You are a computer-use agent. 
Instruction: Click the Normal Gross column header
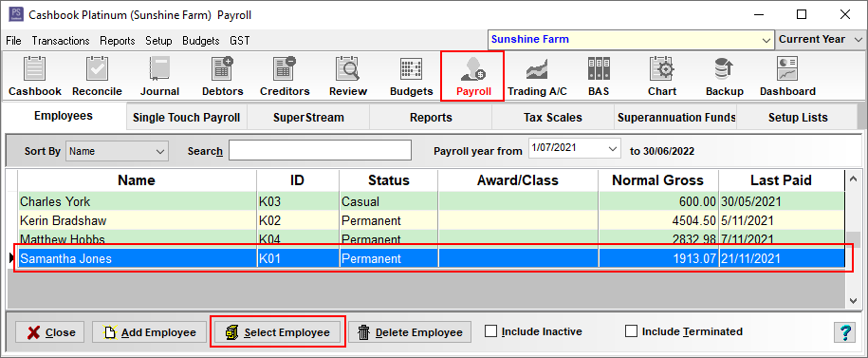[658, 180]
